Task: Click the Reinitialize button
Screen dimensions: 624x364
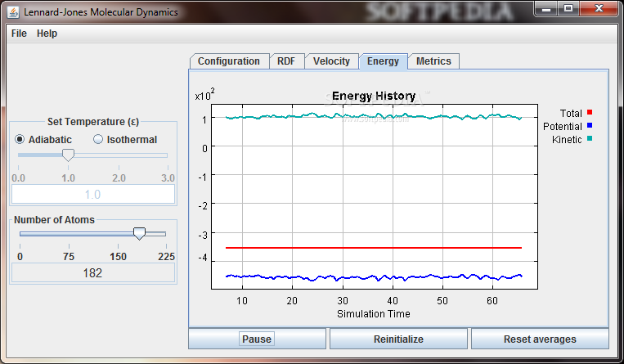Action: (398, 339)
